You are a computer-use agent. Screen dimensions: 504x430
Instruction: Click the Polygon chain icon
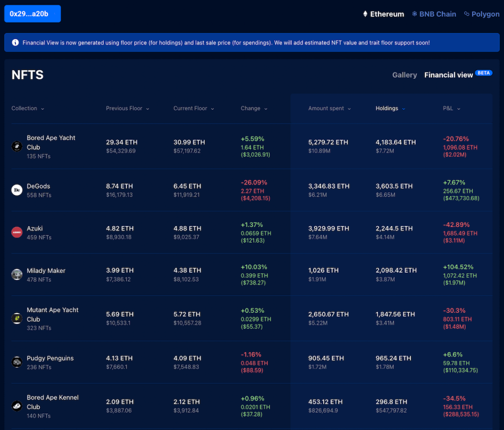click(x=467, y=14)
